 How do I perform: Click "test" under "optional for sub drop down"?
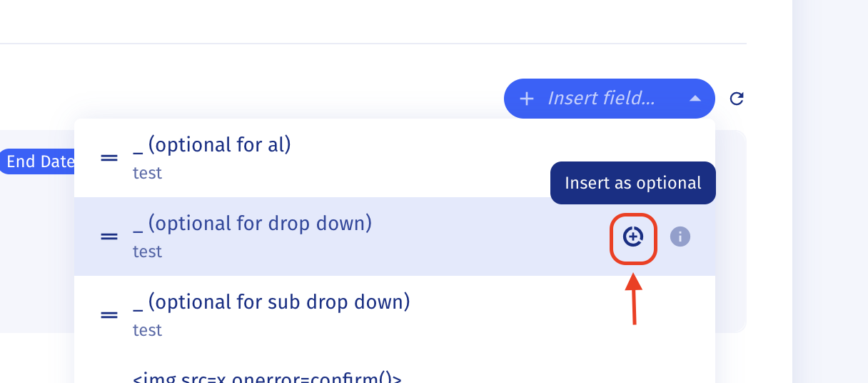tap(147, 330)
